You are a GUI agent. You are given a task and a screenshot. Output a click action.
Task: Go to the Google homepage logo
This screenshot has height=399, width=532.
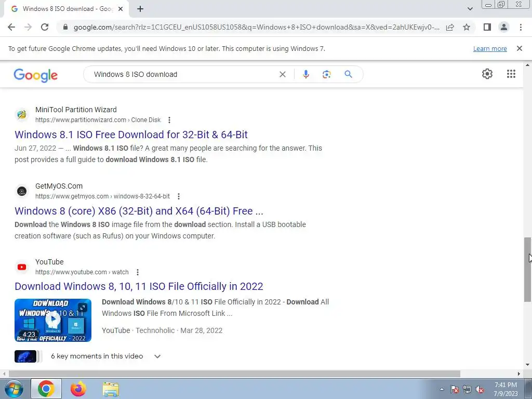click(36, 75)
